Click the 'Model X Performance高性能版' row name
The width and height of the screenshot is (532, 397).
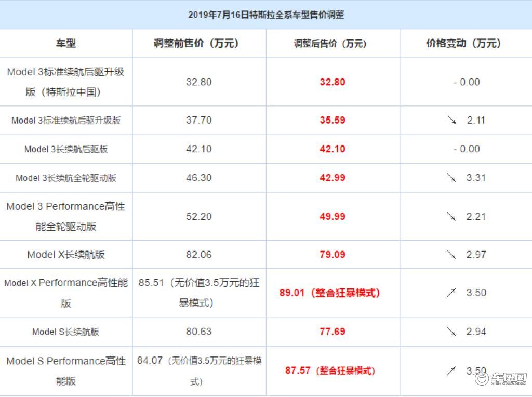pos(66,293)
